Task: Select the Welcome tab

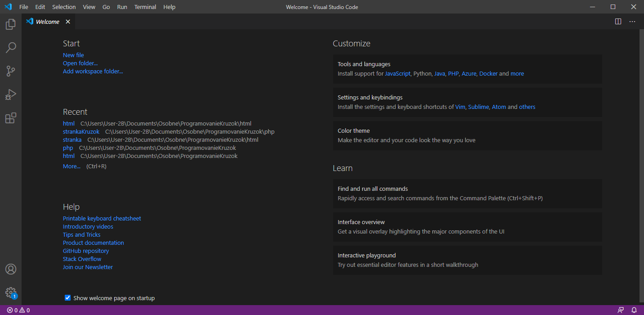Action: 47,22
